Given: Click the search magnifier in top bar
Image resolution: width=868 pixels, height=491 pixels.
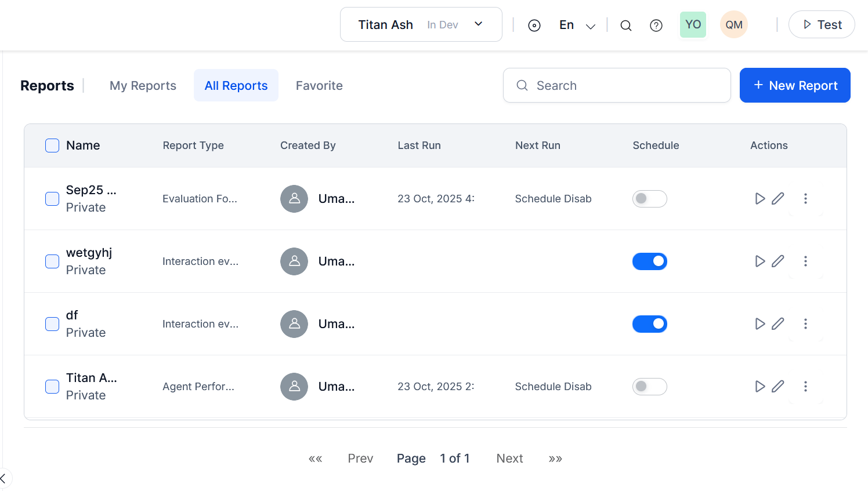Looking at the screenshot, I should pos(625,26).
